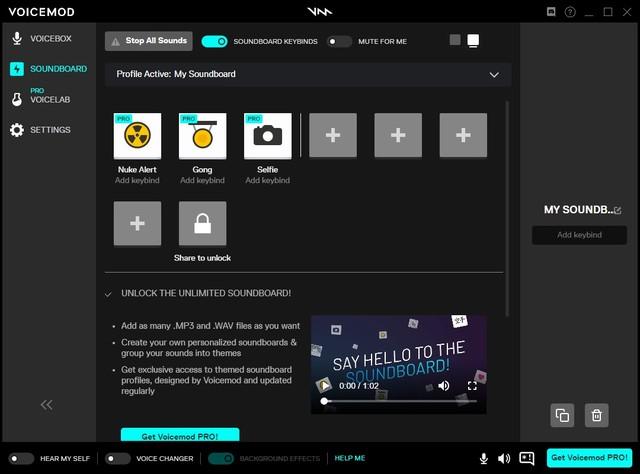Click the duplicate soundboard icon
The image size is (640, 474).
coord(562,415)
